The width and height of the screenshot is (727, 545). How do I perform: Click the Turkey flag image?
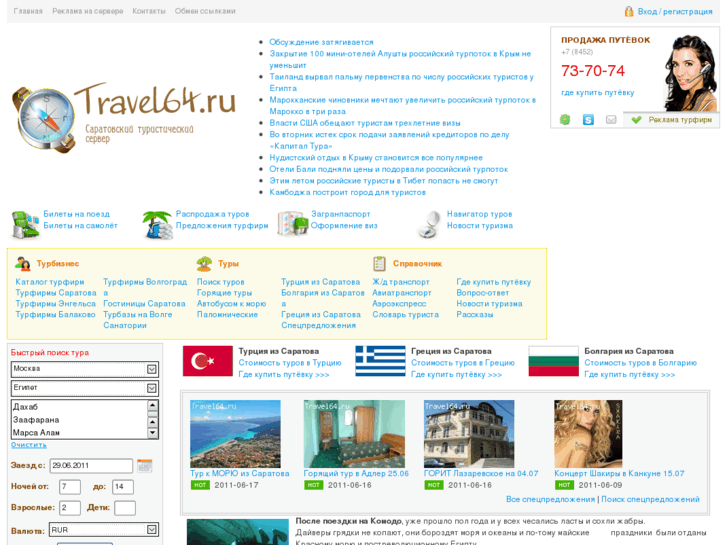pos(208,361)
